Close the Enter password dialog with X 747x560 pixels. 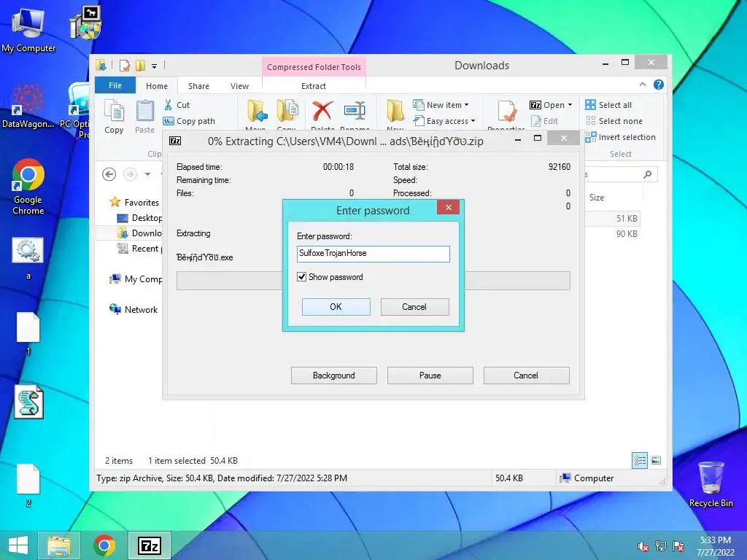click(x=448, y=207)
